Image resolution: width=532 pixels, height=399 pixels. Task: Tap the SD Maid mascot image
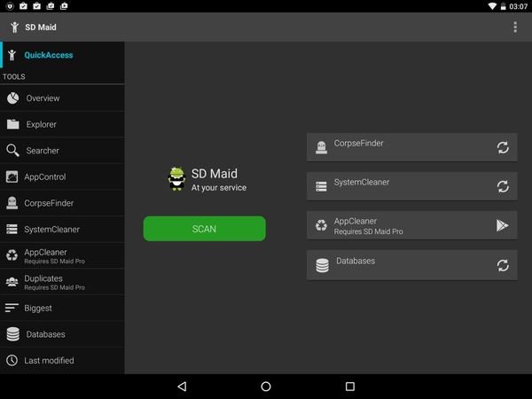tap(176, 179)
